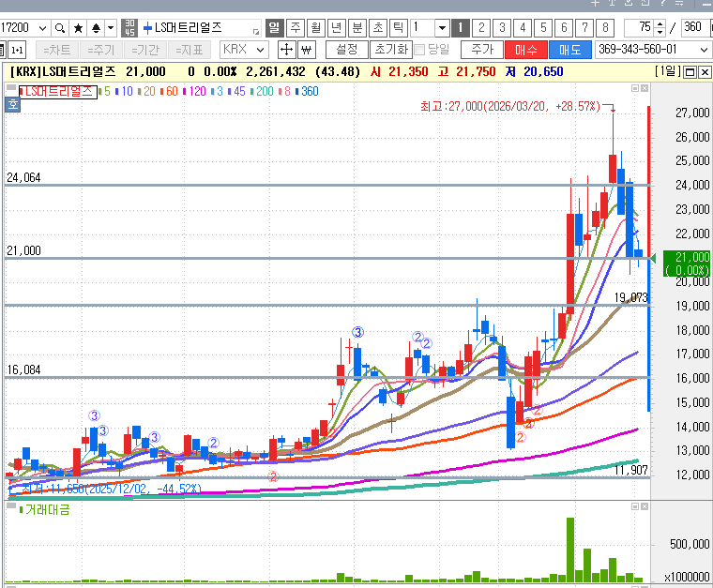Close the price chart pane mini icon
The height and width of the screenshot is (588, 713).
click(x=645, y=88)
